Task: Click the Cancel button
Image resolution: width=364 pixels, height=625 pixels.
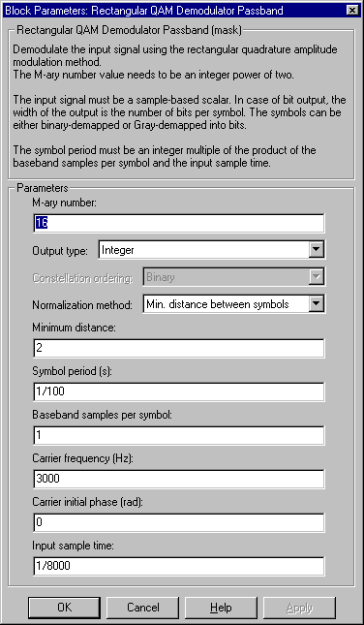Action: [x=142, y=608]
